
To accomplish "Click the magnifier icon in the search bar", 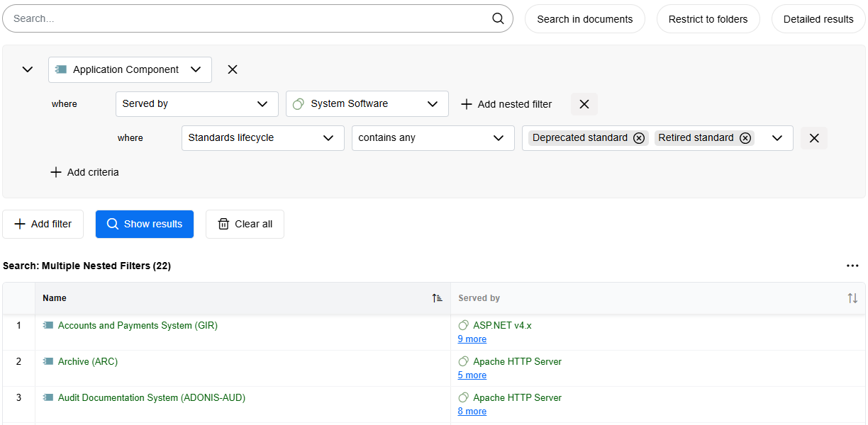I will tap(497, 18).
